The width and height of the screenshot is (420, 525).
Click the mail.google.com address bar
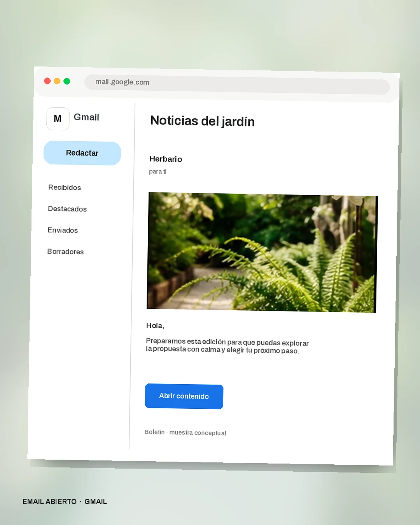(x=237, y=84)
